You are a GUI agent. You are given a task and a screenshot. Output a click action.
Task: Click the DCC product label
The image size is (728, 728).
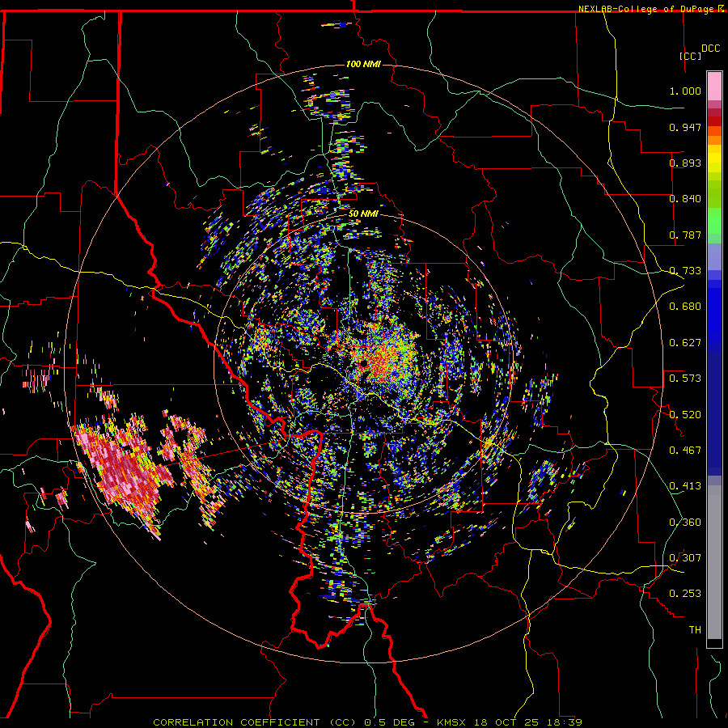click(711, 49)
